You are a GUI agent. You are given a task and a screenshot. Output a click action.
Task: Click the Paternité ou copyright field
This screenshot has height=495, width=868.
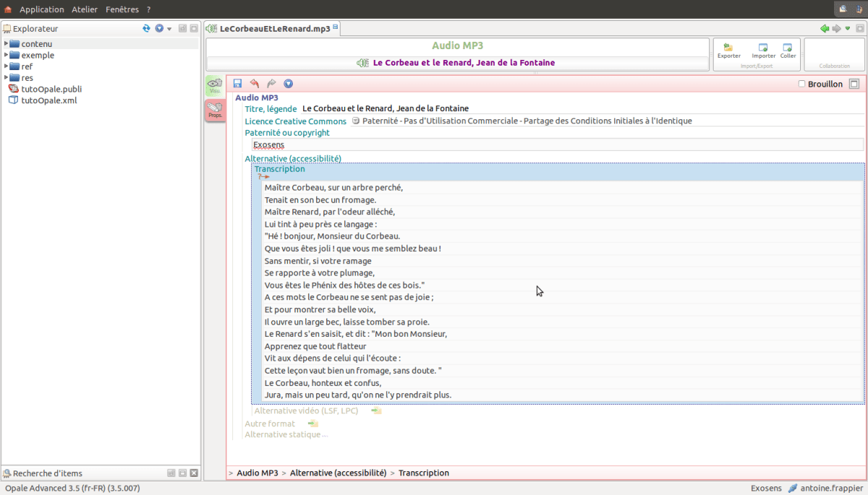point(557,145)
